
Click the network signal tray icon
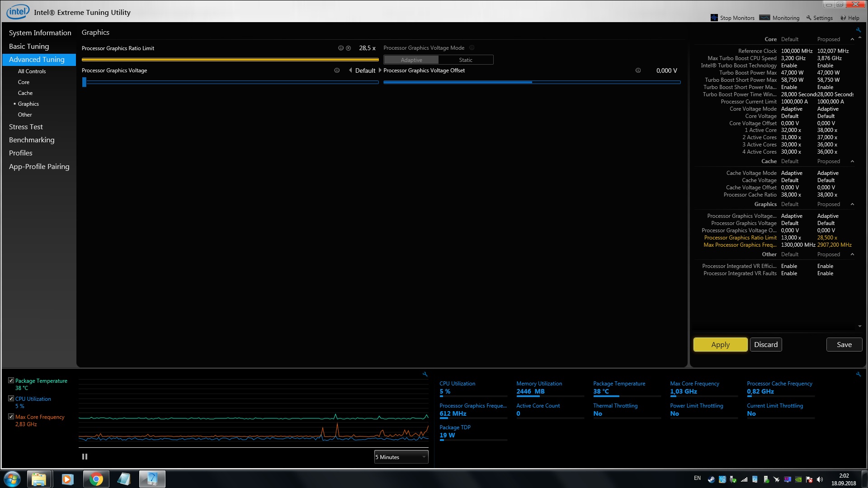744,479
